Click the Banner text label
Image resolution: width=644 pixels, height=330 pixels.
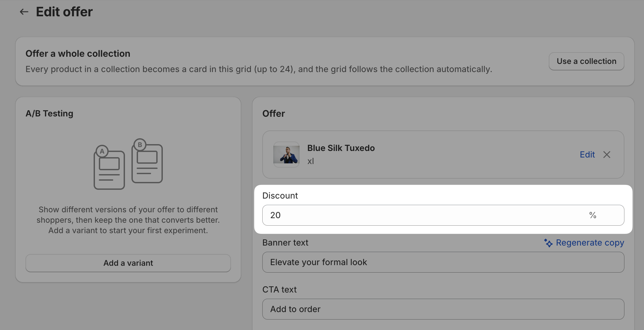point(285,243)
